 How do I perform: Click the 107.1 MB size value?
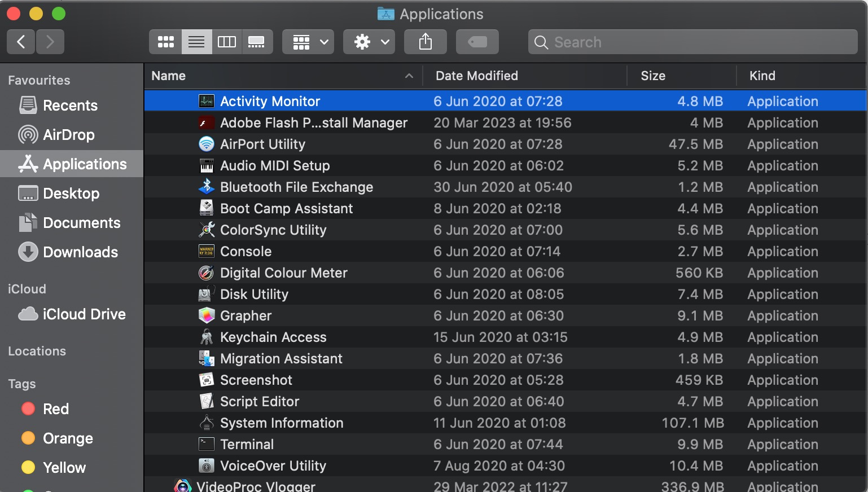click(x=692, y=423)
